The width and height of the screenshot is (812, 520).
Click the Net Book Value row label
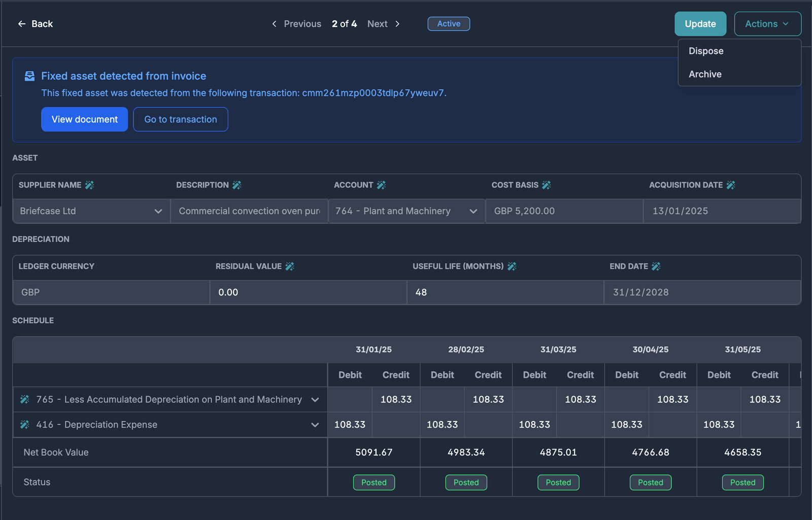[56, 452]
